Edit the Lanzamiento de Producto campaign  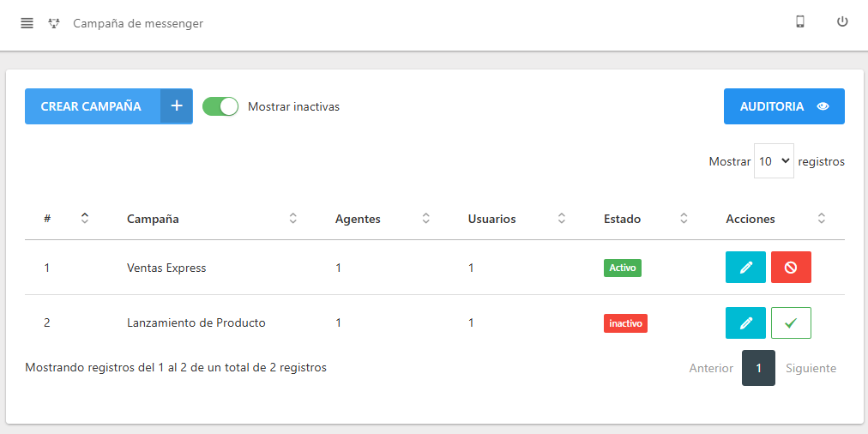coord(745,323)
